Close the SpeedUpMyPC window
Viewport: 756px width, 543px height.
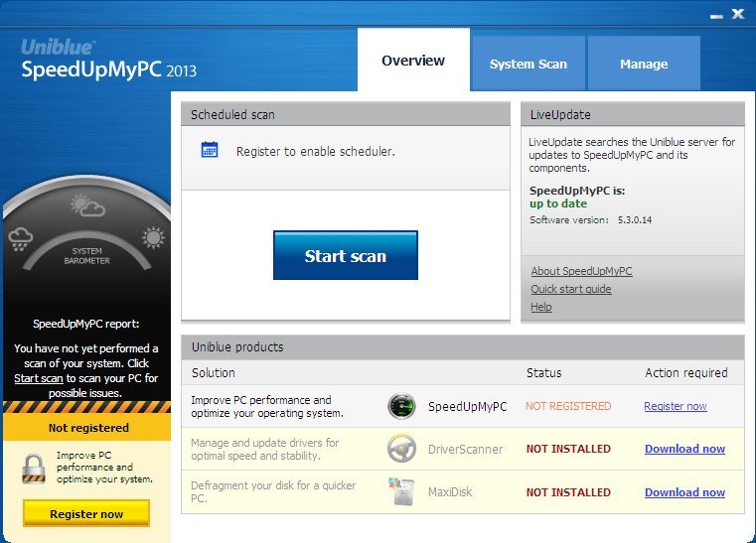[738, 14]
